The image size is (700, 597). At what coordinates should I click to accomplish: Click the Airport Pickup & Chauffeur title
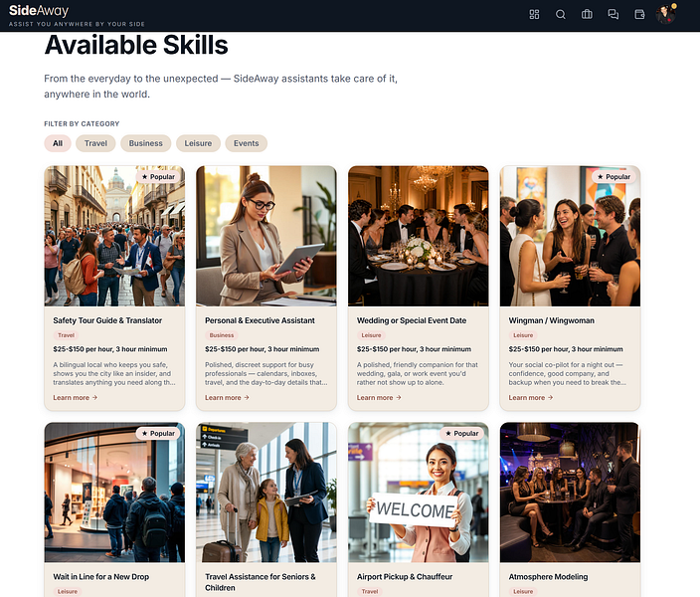(405, 577)
